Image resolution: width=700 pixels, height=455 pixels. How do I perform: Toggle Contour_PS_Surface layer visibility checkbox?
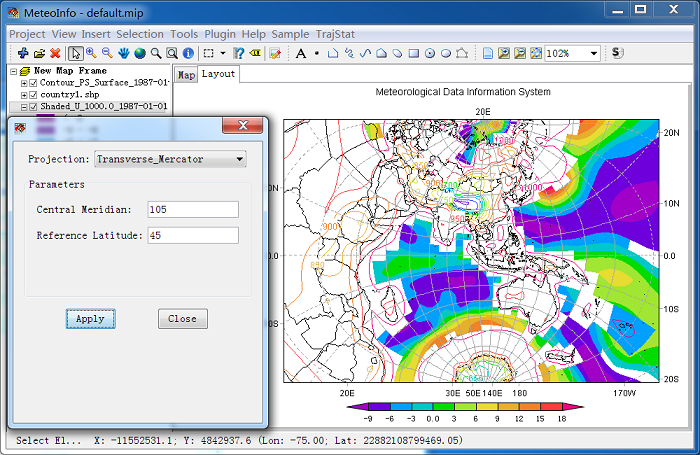[33, 83]
